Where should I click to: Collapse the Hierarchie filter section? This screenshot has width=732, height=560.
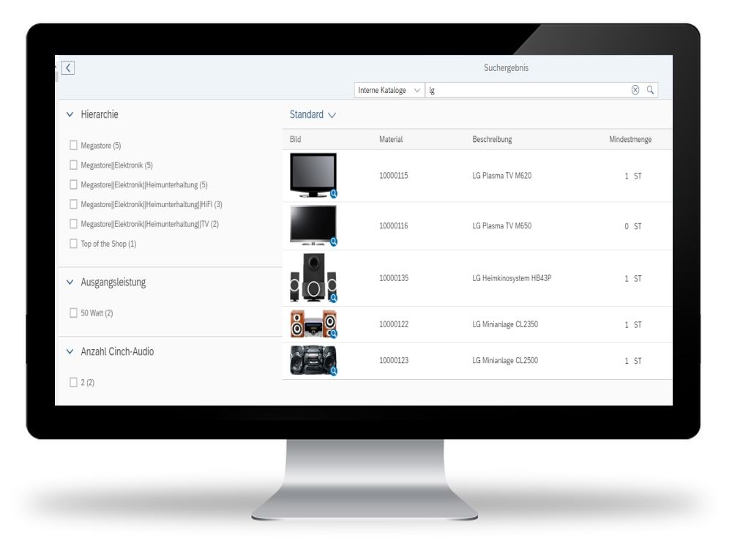70,114
